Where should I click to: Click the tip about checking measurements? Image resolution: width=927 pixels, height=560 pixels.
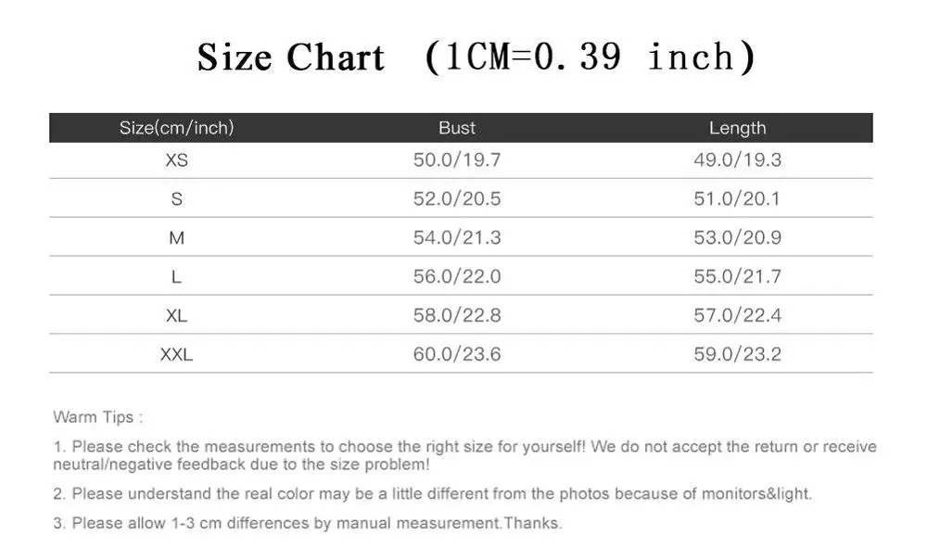tap(464, 455)
